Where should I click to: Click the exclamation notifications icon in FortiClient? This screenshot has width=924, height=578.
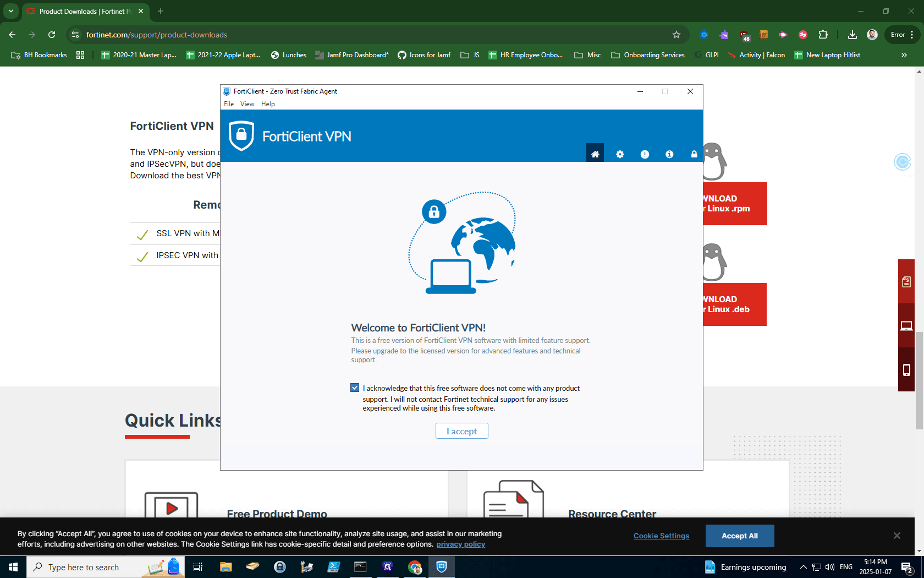click(645, 154)
